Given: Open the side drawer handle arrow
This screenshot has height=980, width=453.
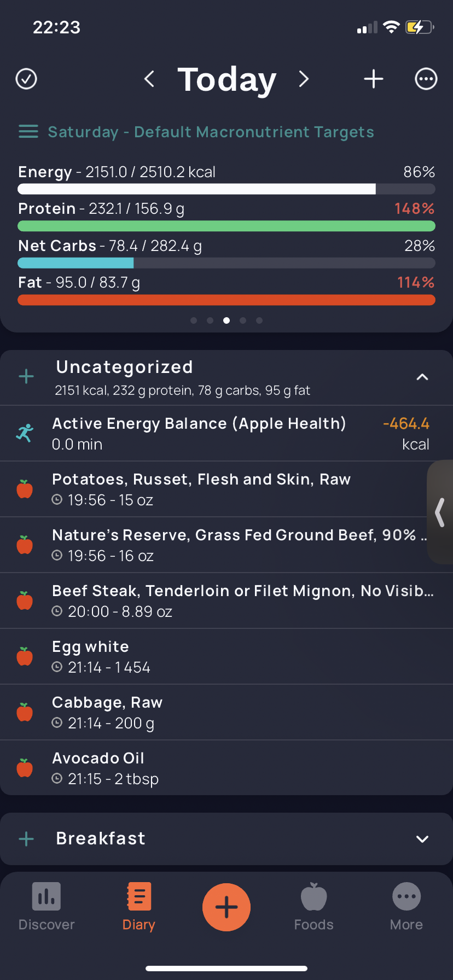Looking at the screenshot, I should coord(440,512).
